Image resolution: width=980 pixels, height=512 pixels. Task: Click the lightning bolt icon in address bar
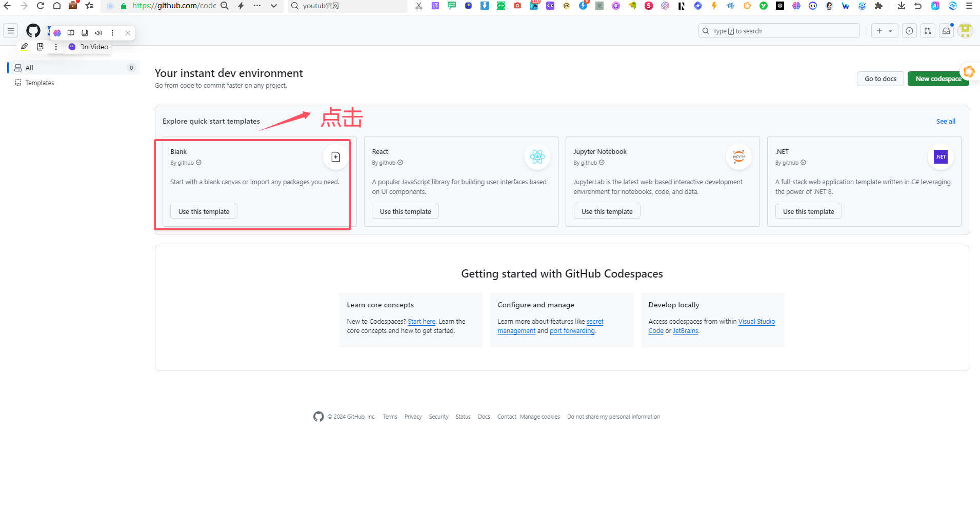point(241,6)
